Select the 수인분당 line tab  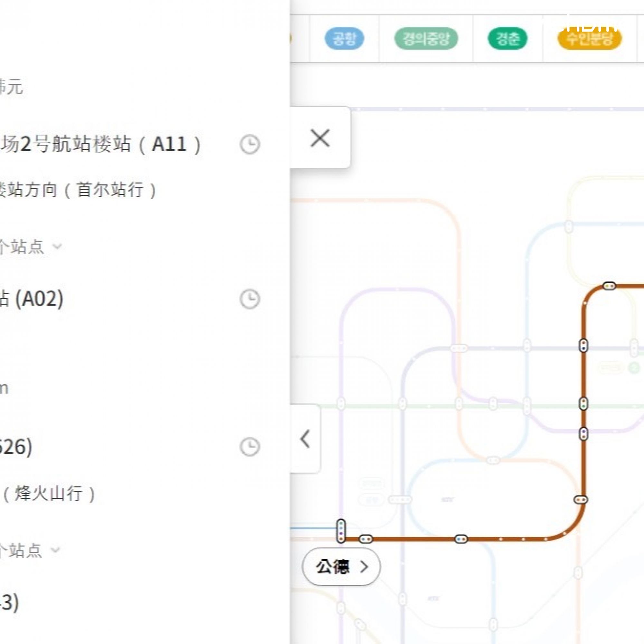coord(589,39)
